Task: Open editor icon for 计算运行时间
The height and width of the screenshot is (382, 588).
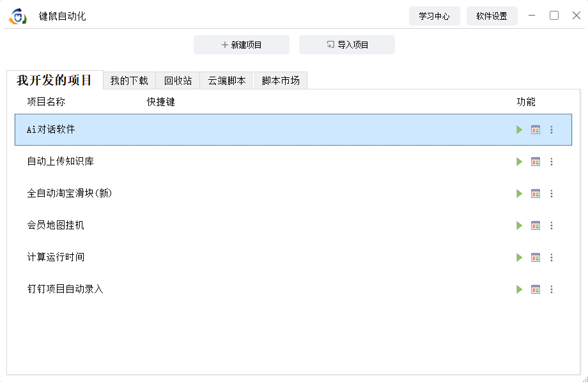Action: [x=536, y=257]
